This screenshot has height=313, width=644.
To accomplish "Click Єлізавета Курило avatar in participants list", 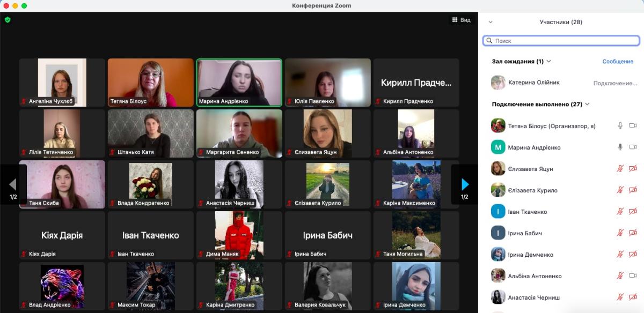I will click(x=498, y=190).
